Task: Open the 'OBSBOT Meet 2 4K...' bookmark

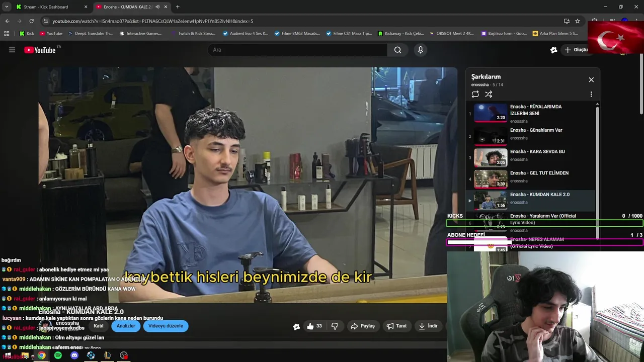Action: tap(451, 34)
